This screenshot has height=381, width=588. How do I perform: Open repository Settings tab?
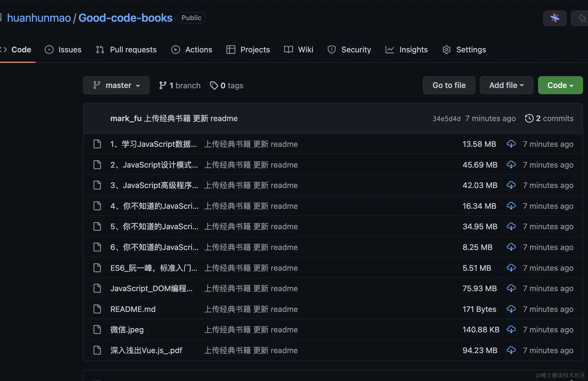tap(464, 50)
